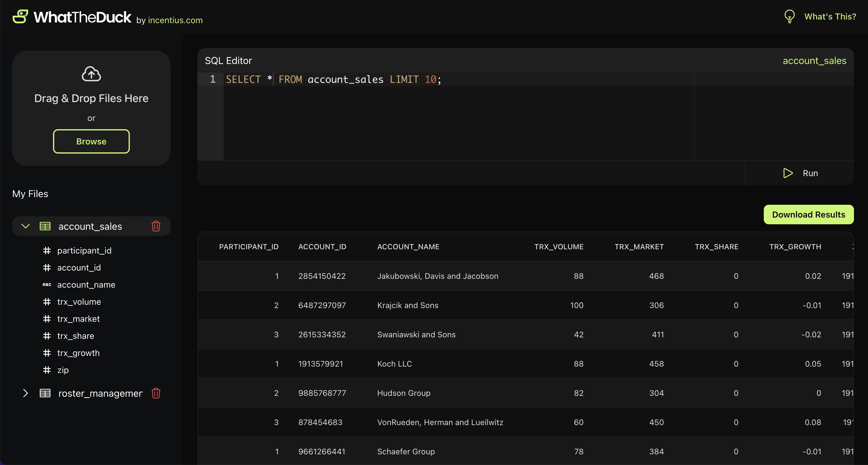Click the ABC type icon next to account_name
This screenshot has width=868, height=465.
pos(47,285)
